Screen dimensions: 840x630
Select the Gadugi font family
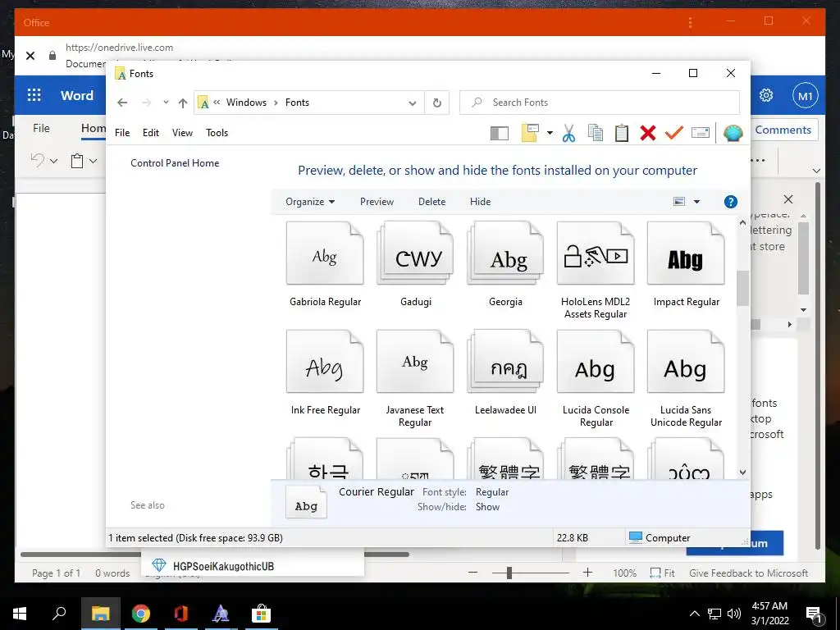click(416, 265)
